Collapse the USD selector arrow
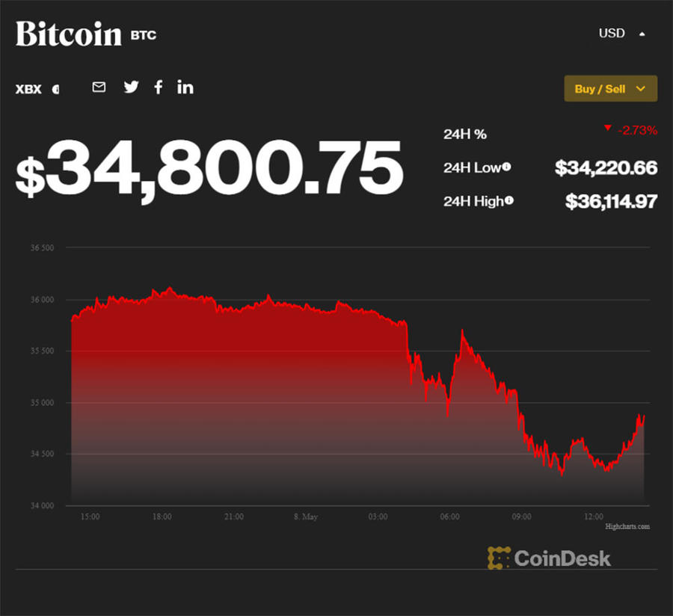Screen dimensions: 673x616 [643, 33]
